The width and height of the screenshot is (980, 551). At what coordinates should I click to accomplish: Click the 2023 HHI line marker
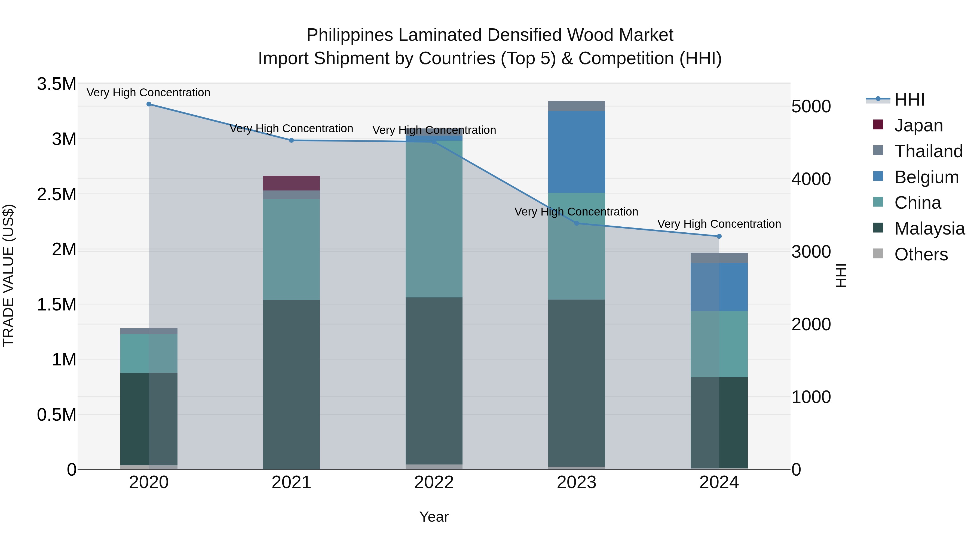pos(576,223)
